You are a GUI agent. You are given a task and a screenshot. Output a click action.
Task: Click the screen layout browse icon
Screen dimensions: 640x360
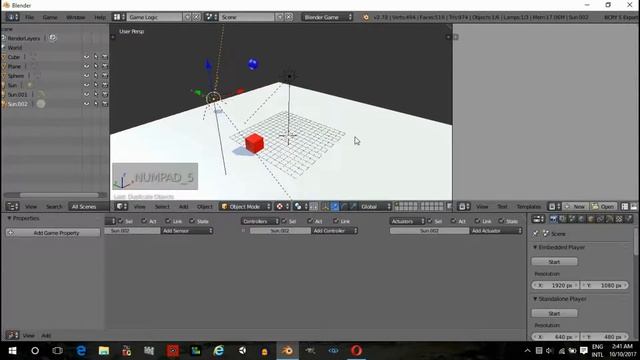[119, 17]
